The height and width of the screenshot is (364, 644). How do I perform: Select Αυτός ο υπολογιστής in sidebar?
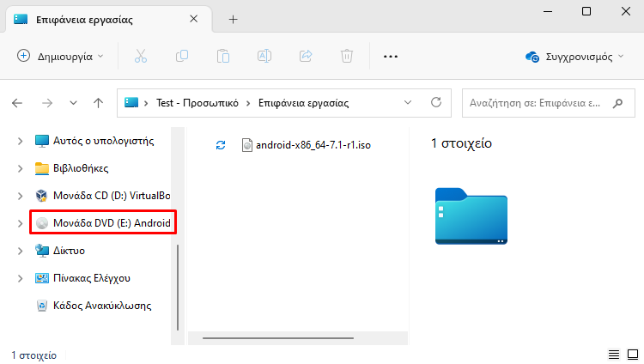pyautogui.click(x=94, y=141)
